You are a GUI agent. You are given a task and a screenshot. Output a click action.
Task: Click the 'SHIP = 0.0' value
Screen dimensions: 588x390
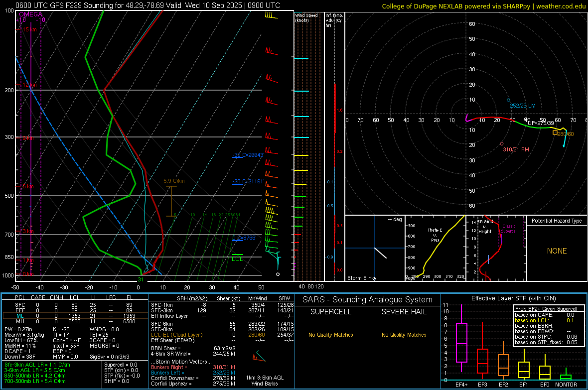tap(117, 381)
